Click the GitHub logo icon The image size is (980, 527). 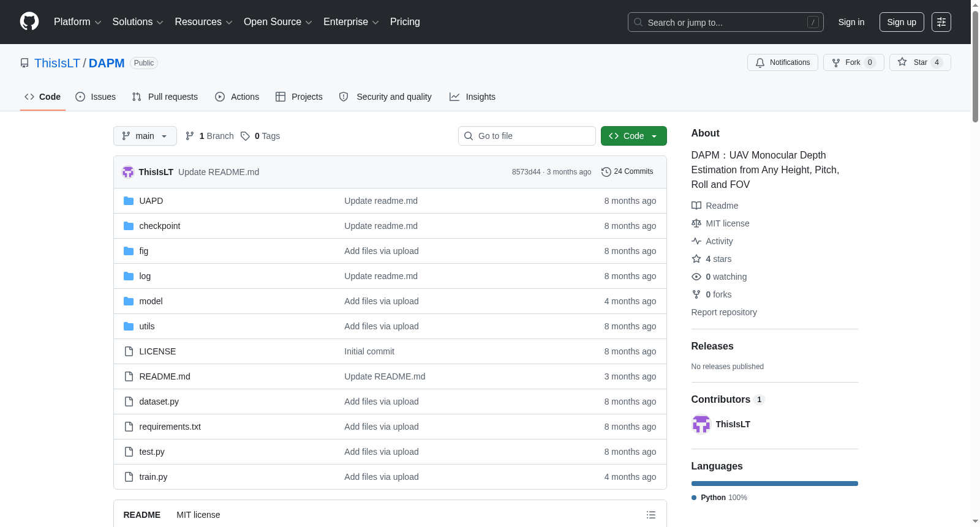tap(29, 21)
